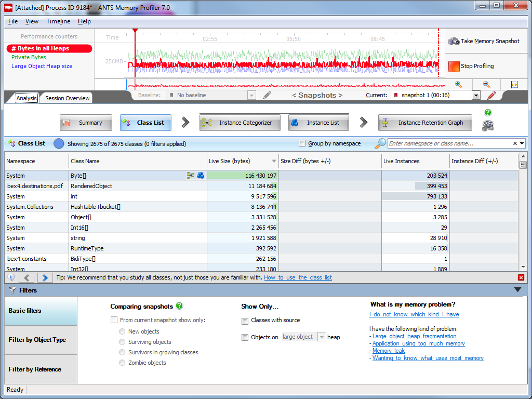Open the File menu
The width and height of the screenshot is (532, 399).
[13, 21]
